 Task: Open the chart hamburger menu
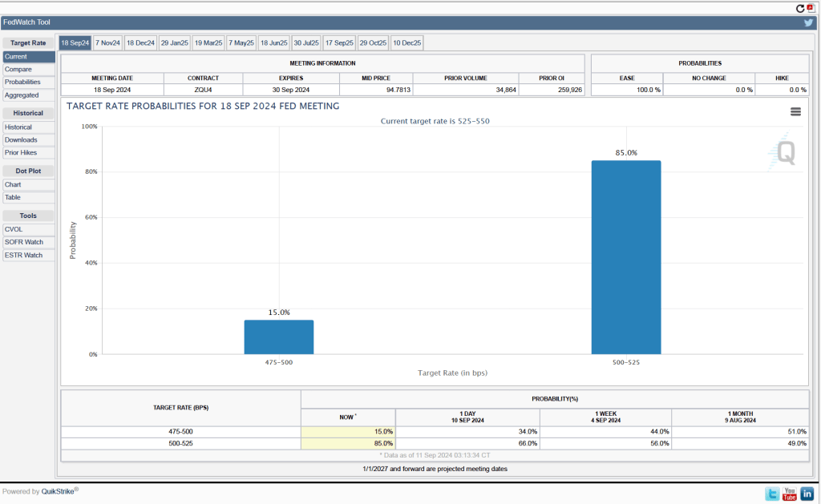pos(795,112)
